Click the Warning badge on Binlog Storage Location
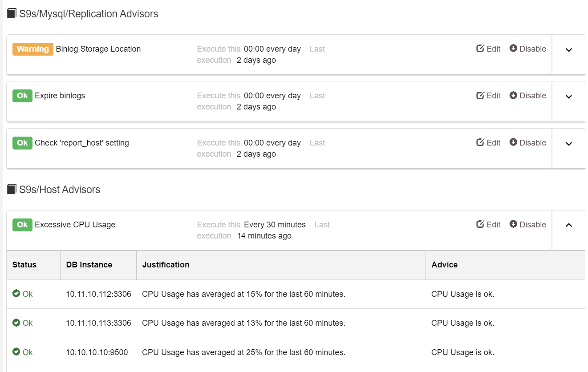 click(33, 49)
